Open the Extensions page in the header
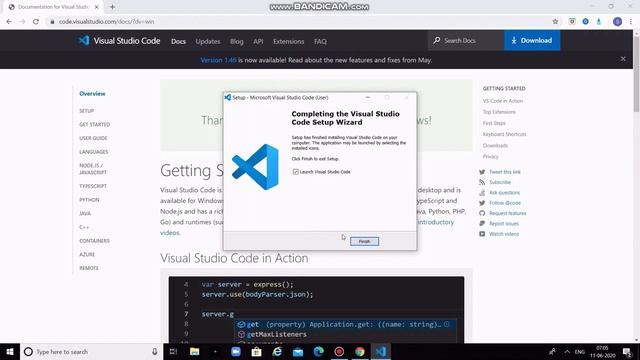 pos(289,41)
